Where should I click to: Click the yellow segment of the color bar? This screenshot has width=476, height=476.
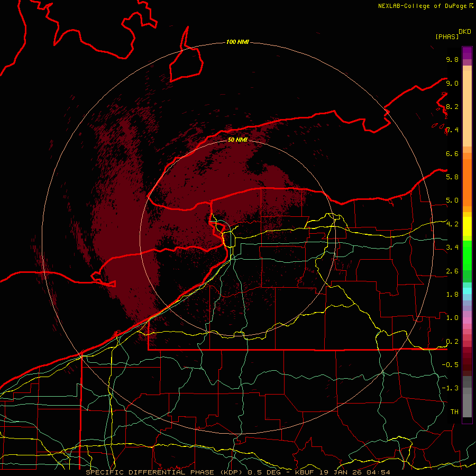pyautogui.click(x=467, y=226)
